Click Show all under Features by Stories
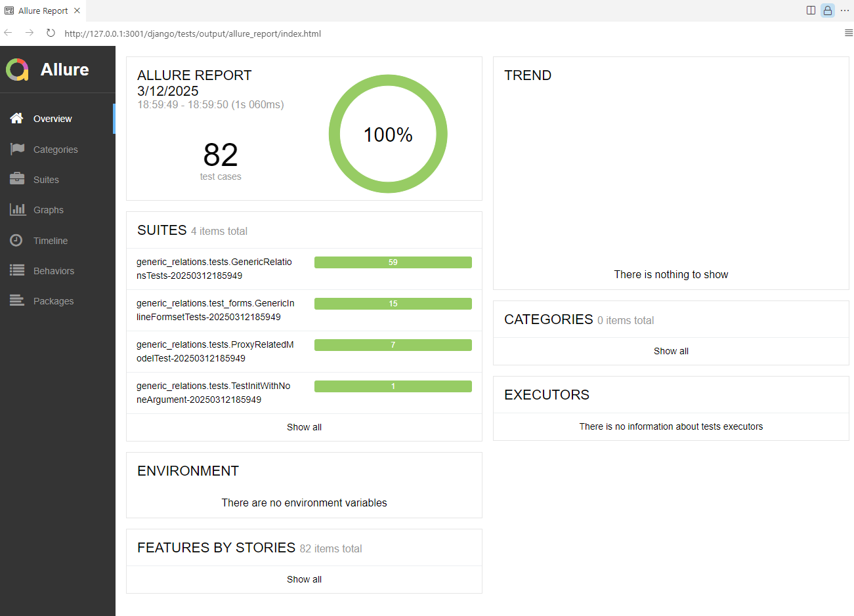Image resolution: width=854 pixels, height=616 pixels. coord(304,579)
